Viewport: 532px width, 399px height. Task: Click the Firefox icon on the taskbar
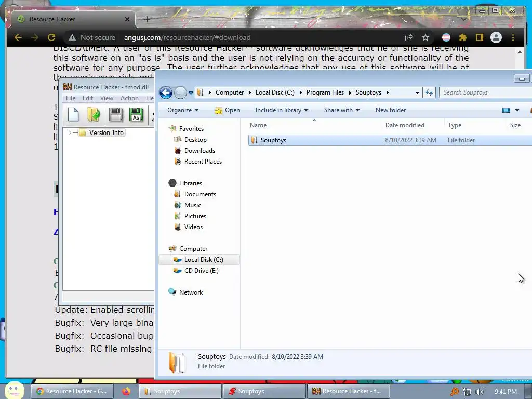click(126, 391)
